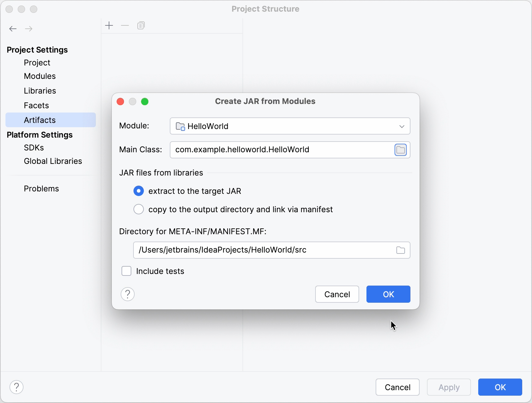Cancel the Create JAR dialog
Image resolution: width=532 pixels, height=403 pixels.
click(337, 294)
